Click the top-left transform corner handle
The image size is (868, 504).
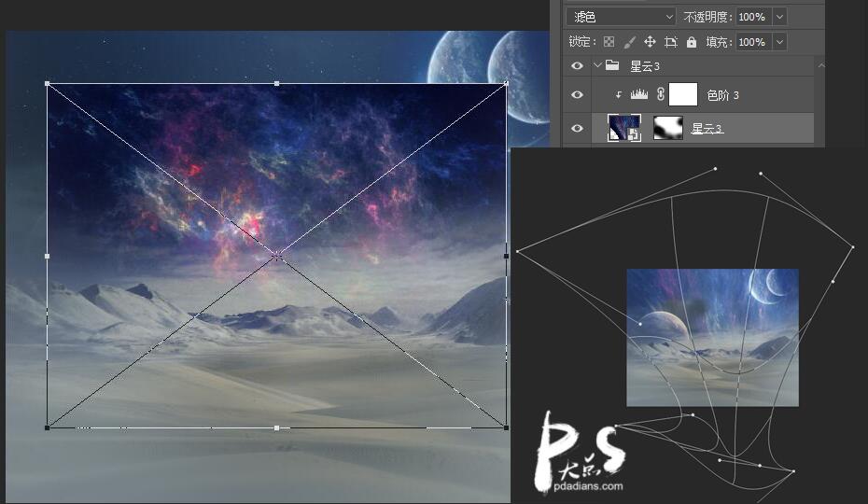47,84
